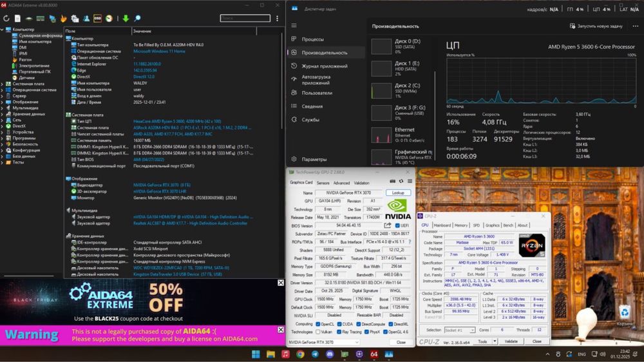The width and height of the screenshot is (644, 362).
Task: Open the Mainboard tab in CPU-Z
Action: pyautogui.click(x=442, y=225)
